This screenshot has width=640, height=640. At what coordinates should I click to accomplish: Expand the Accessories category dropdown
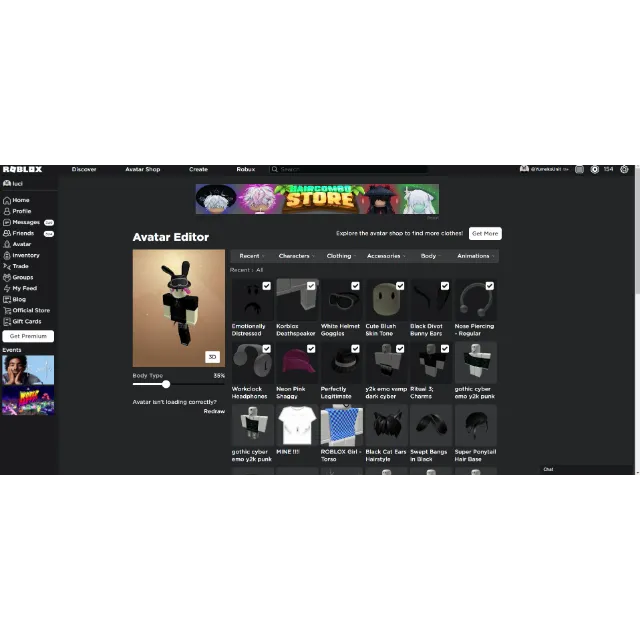point(386,256)
